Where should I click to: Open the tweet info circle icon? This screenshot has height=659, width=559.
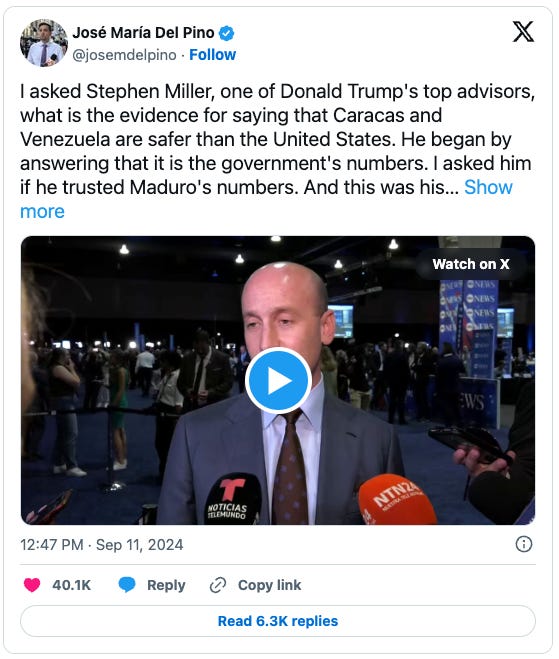pos(524,544)
